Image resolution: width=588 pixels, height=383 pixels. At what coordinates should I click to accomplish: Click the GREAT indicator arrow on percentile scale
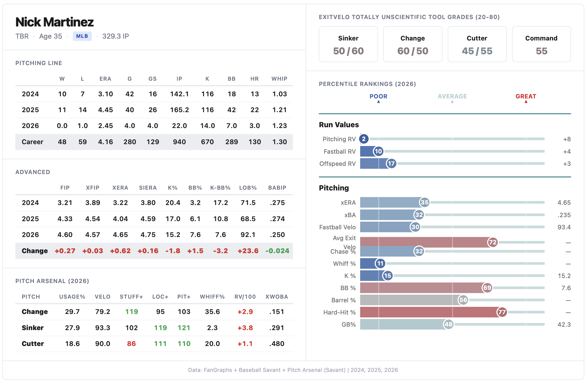[526, 102]
